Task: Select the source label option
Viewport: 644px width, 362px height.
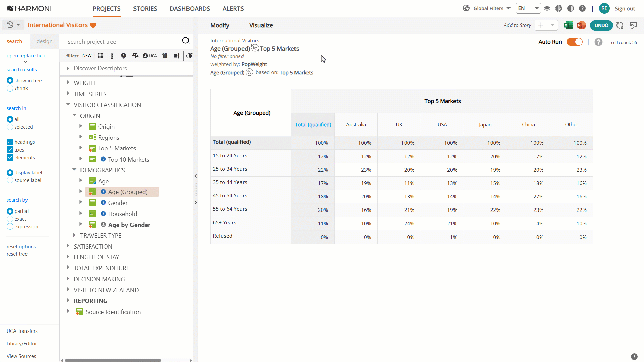Action: click(x=10, y=180)
